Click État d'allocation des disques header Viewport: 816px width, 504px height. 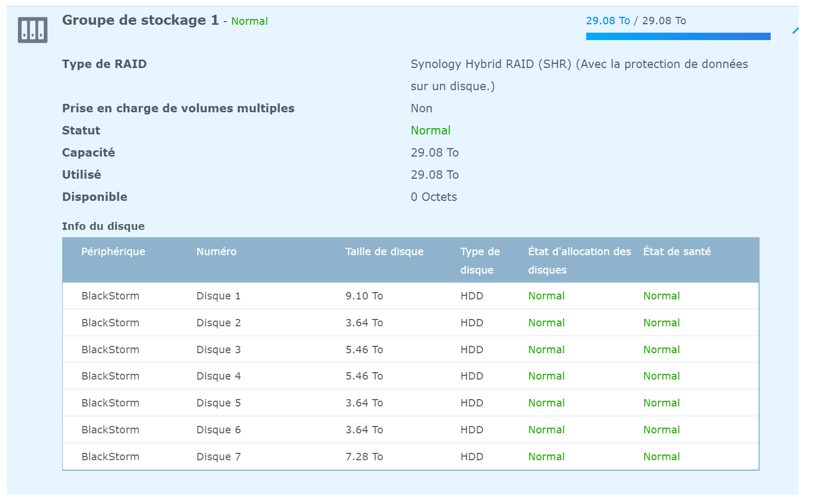click(x=579, y=260)
